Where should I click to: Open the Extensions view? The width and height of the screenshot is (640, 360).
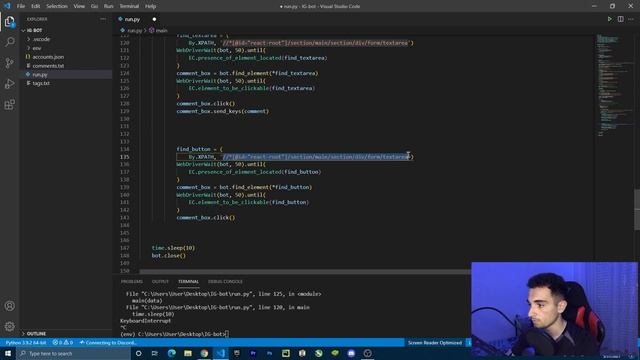pyautogui.click(x=9, y=104)
